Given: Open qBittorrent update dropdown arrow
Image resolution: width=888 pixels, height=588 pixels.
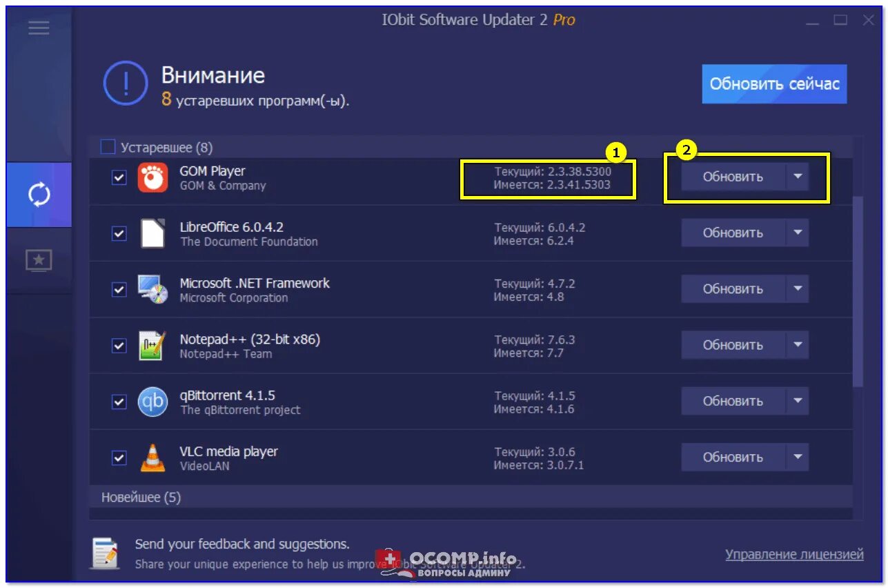Looking at the screenshot, I should tap(798, 401).
